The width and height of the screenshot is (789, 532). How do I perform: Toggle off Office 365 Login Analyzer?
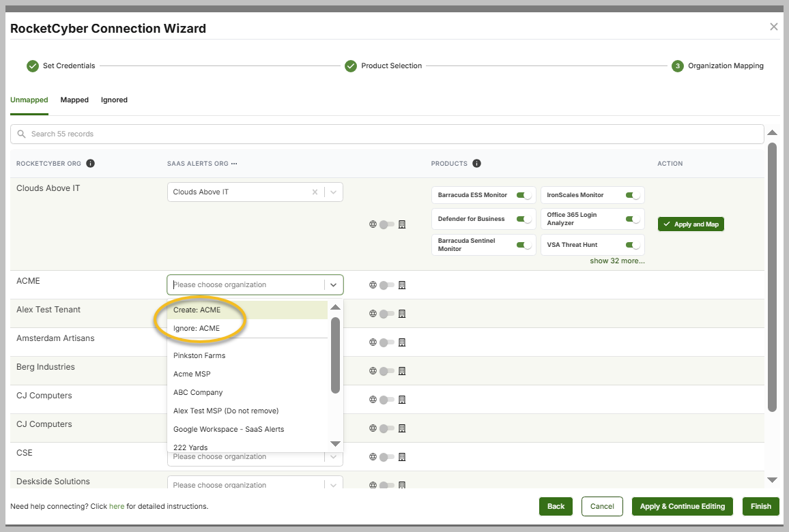633,219
